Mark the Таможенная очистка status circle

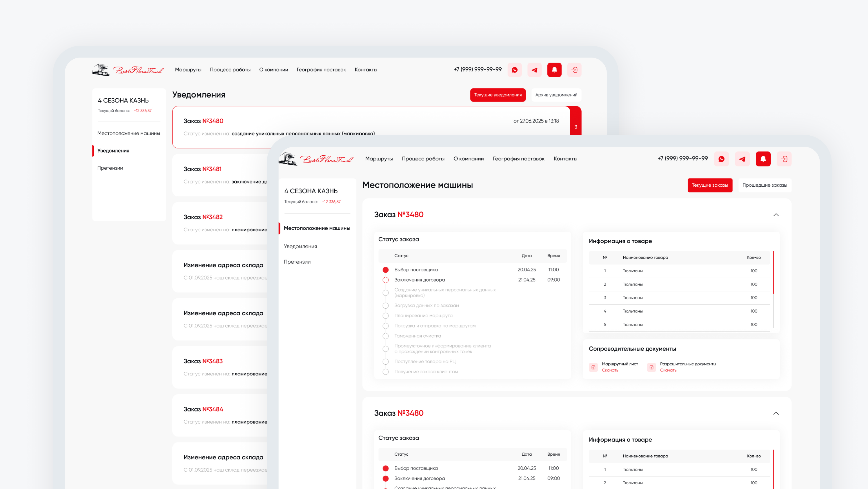pos(386,336)
